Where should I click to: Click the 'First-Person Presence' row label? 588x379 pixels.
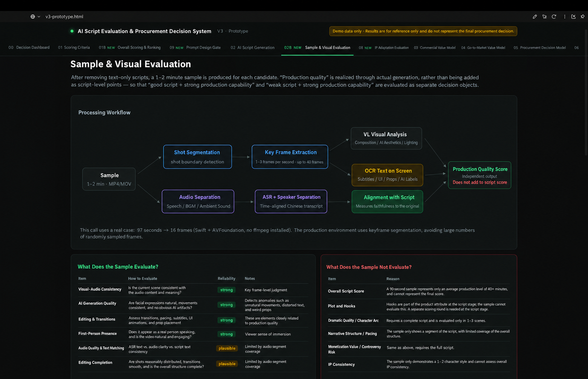pos(98,333)
